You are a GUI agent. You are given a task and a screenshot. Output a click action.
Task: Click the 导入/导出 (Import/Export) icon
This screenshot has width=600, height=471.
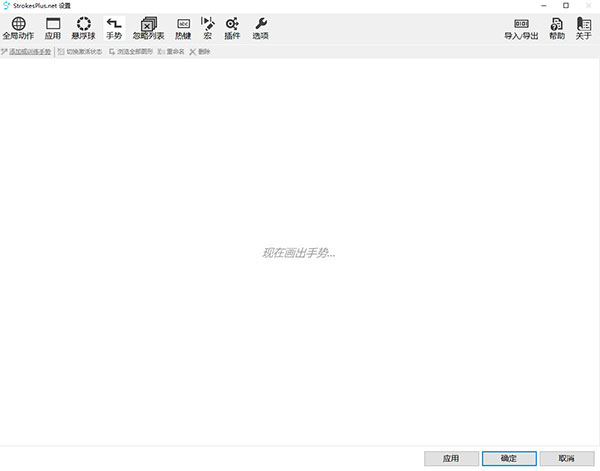tap(521, 28)
